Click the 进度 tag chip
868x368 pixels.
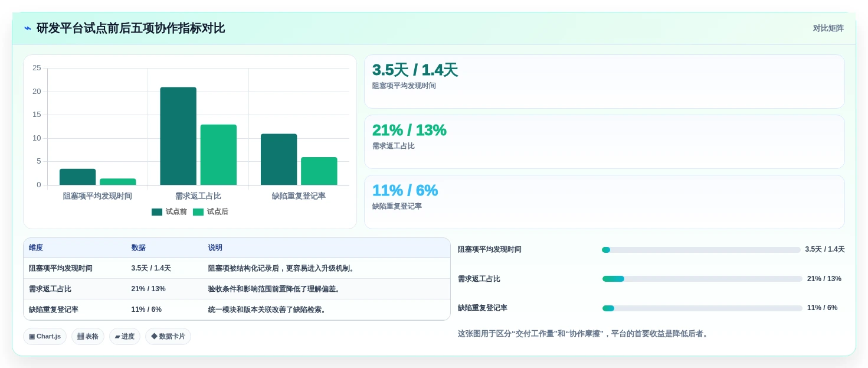(x=125, y=337)
